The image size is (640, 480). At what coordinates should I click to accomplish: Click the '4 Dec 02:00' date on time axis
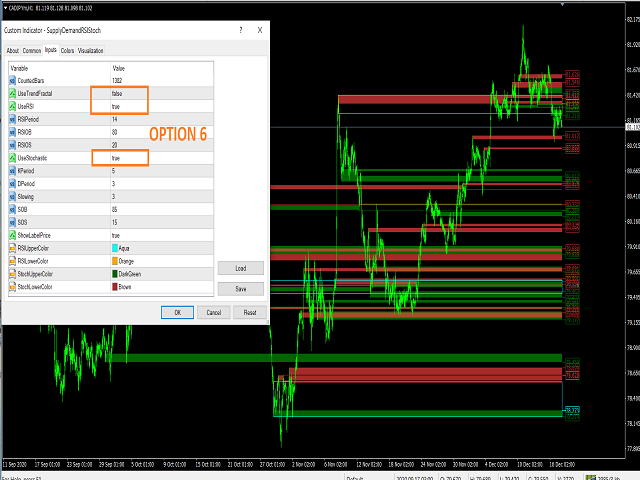pos(497,464)
